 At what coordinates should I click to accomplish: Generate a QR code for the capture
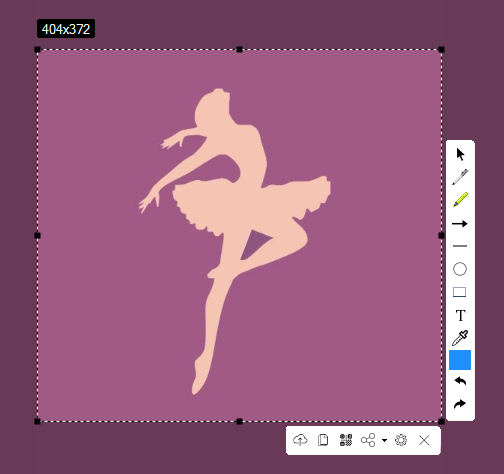point(346,440)
